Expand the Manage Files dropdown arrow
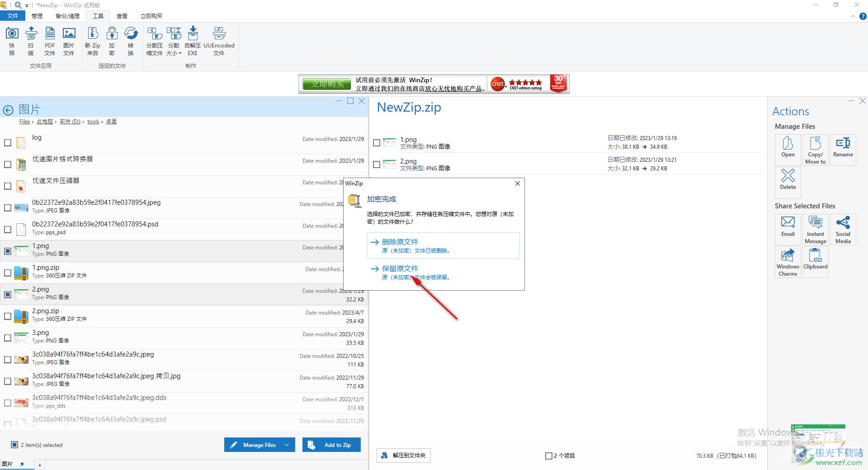 click(287, 445)
